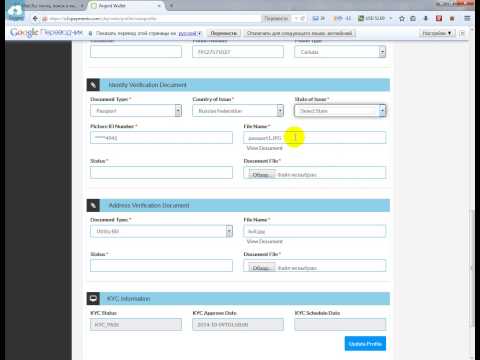Image resolution: width=480 pixels, height=360 pixels.
Task: Close the Argent Wallet tab
Action: (x=159, y=6)
